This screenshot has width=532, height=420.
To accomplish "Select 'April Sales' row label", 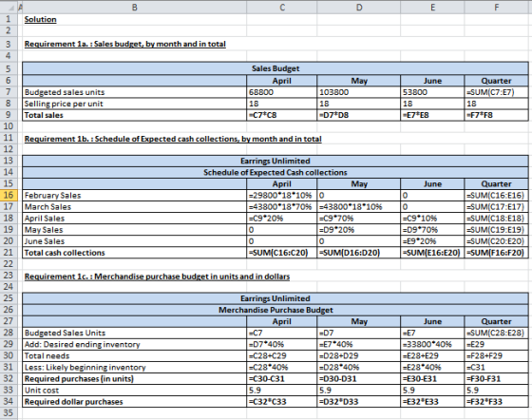I will click(134, 219).
